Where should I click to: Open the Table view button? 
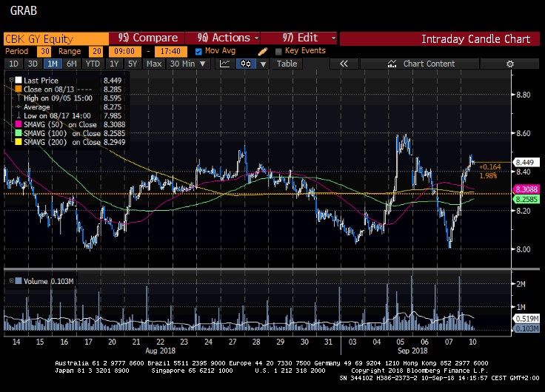pyautogui.click(x=287, y=64)
